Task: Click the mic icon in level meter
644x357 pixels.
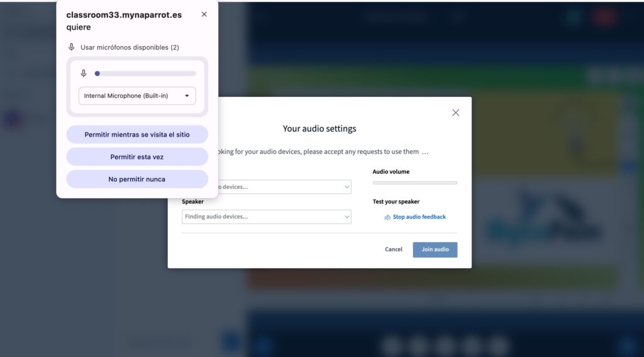Action: click(84, 74)
